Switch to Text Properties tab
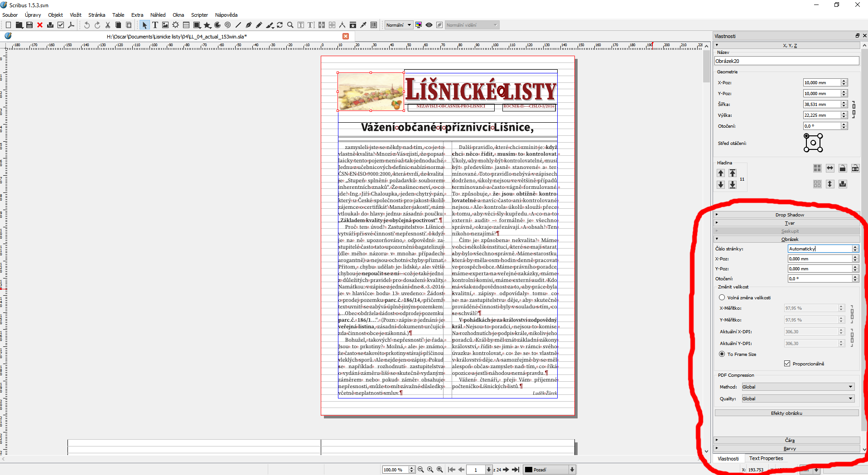868x475 pixels. (x=766, y=458)
